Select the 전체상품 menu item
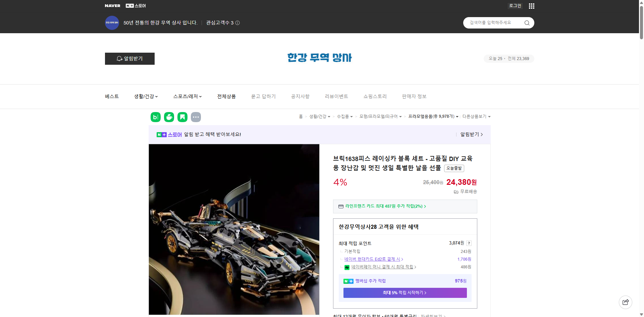This screenshot has width=644, height=317. click(x=226, y=96)
